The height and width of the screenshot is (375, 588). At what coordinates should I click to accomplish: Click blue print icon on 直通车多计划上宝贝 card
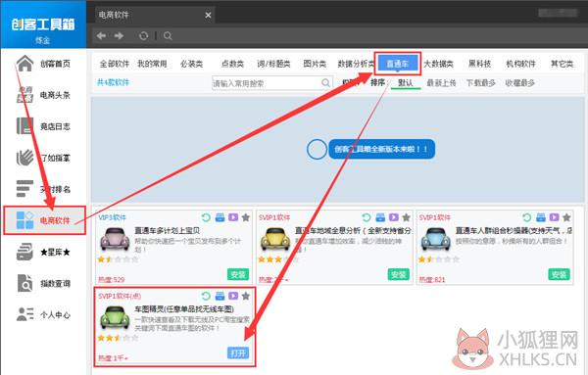click(220, 217)
